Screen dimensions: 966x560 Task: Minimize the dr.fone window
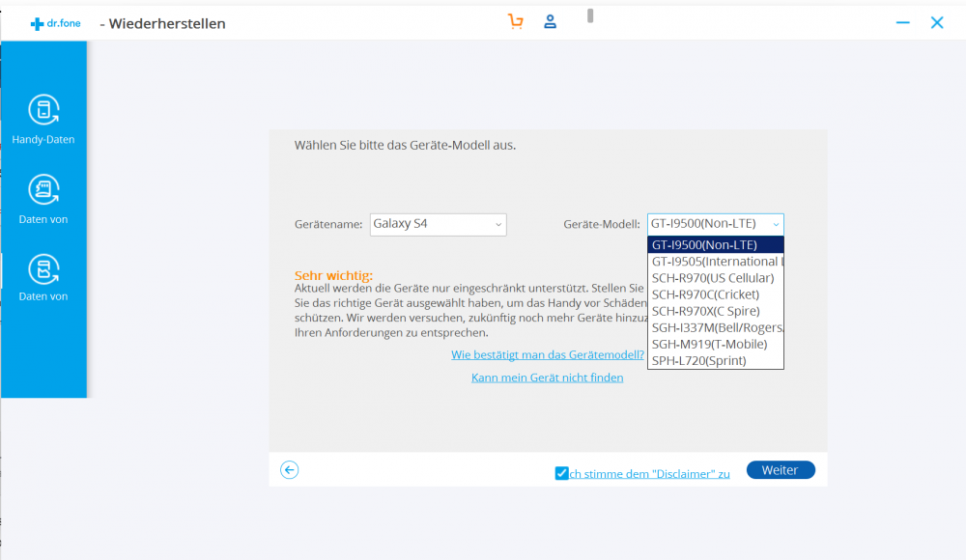[903, 22]
